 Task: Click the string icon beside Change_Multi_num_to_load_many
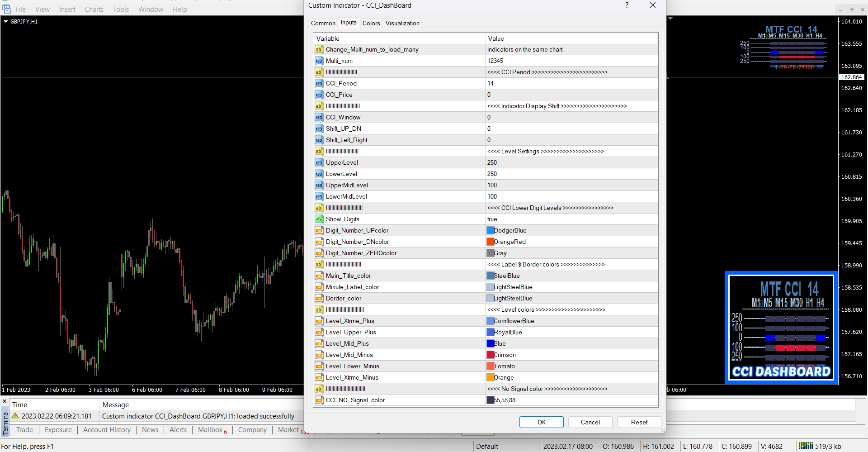(x=319, y=50)
